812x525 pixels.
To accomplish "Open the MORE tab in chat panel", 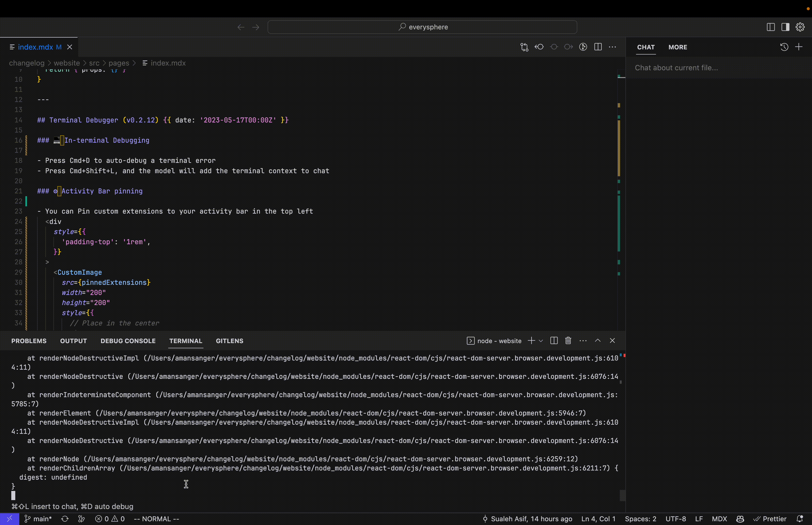I will [x=678, y=47].
